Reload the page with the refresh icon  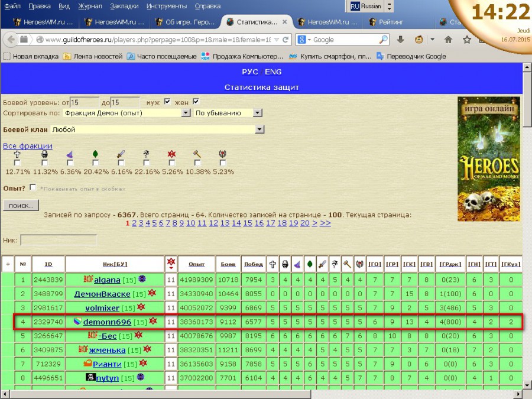[286, 40]
